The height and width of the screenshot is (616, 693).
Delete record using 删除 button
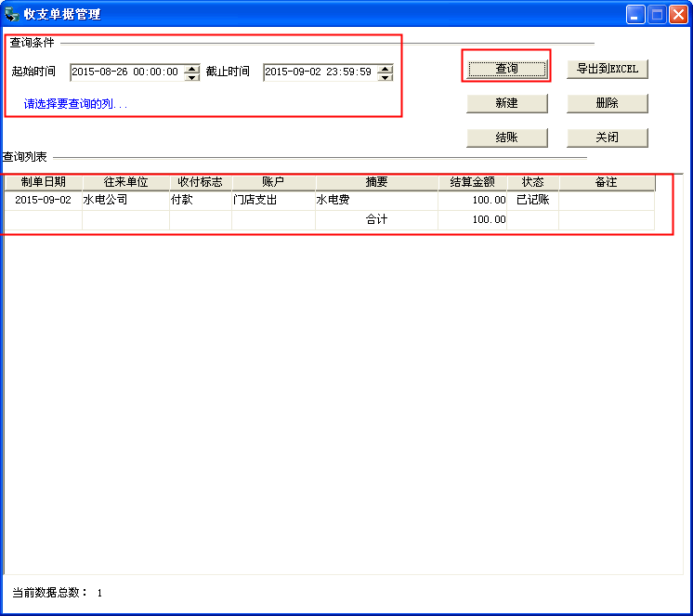(x=608, y=103)
